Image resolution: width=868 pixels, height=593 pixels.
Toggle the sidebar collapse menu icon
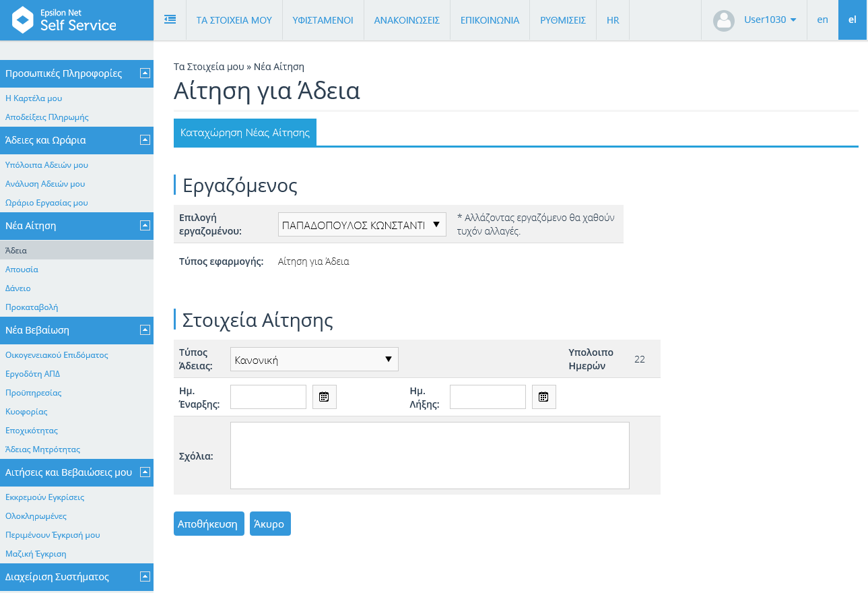point(170,20)
